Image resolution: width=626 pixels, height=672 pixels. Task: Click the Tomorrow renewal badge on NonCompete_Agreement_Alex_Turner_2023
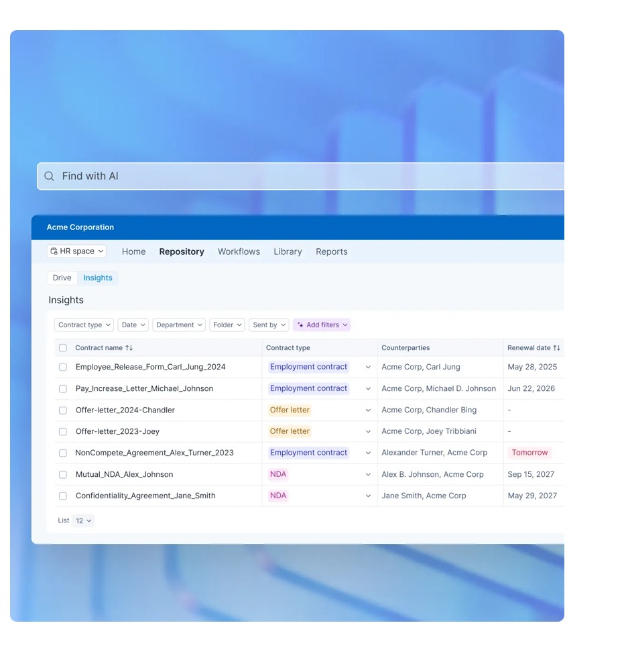(x=529, y=453)
